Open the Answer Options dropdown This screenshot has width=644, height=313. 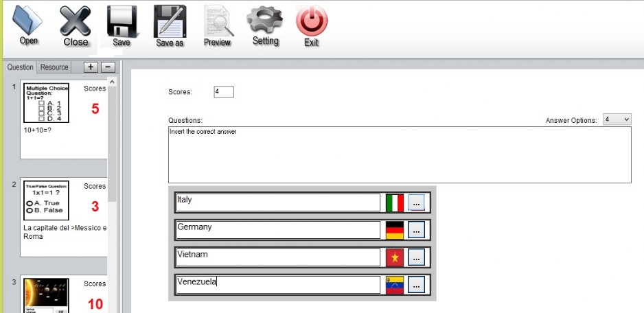(617, 119)
